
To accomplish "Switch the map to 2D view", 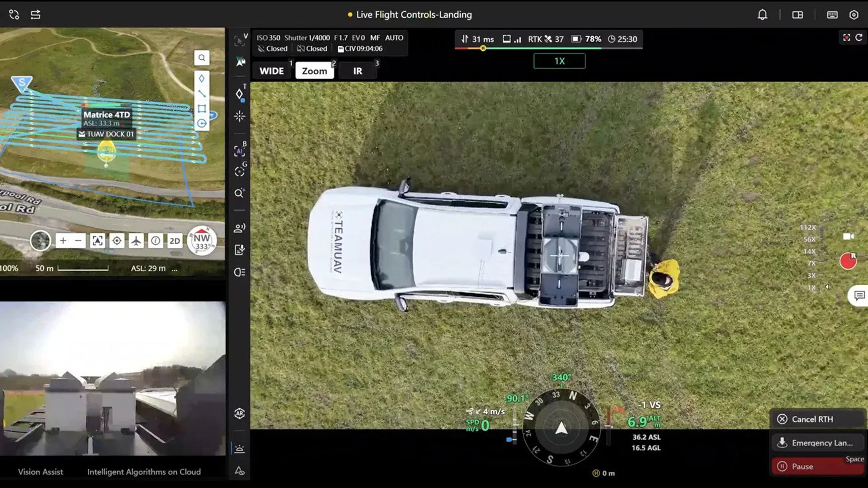I will click(x=175, y=241).
